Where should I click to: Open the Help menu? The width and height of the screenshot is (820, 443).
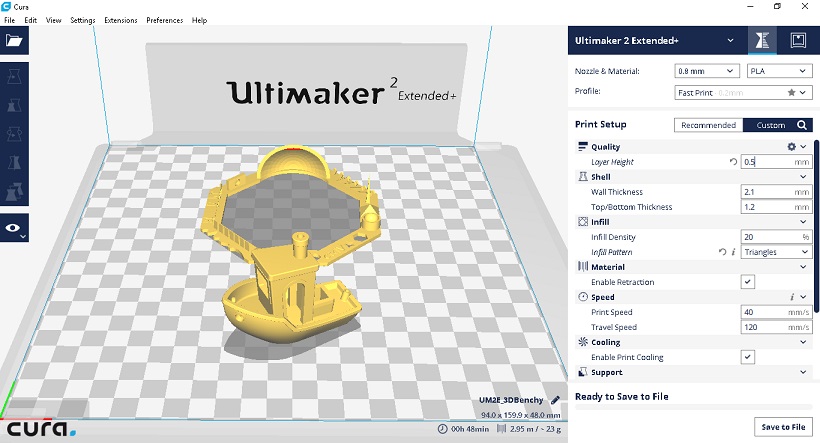199,20
